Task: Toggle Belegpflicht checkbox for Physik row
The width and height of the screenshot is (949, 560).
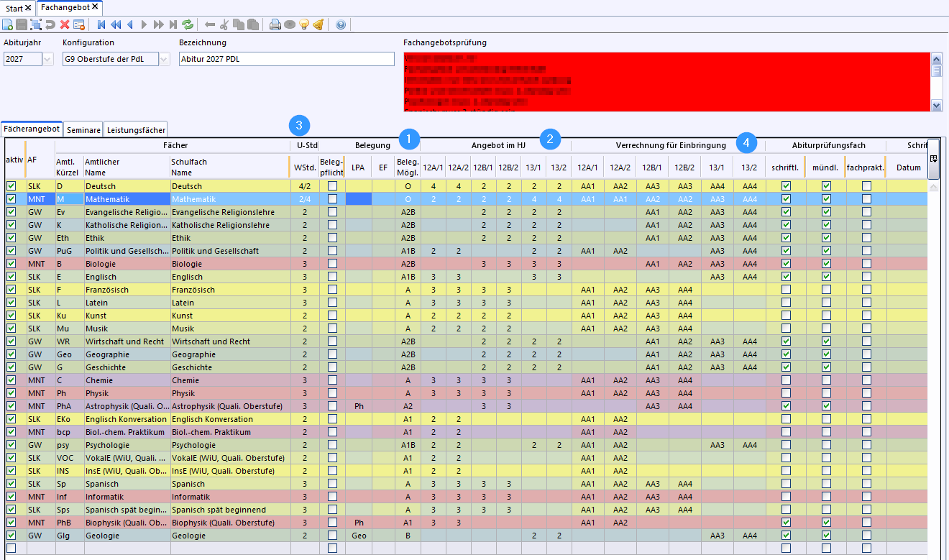Action: point(332,393)
